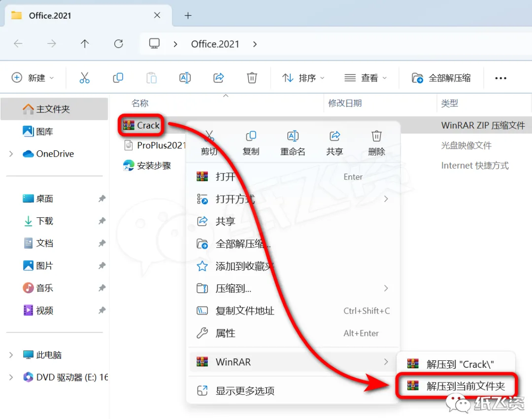The image size is (532, 419).
Task: Sort by the 修改日期 column header
Action: point(345,103)
